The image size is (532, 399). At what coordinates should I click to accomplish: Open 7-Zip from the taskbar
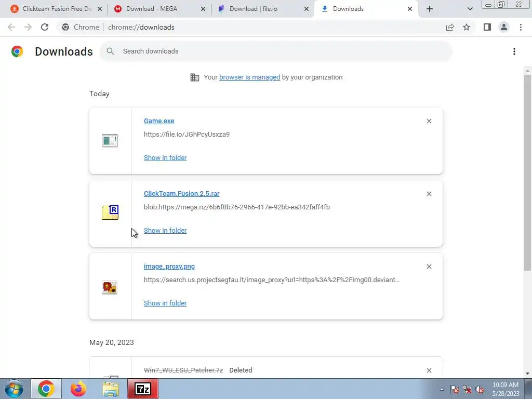143,389
